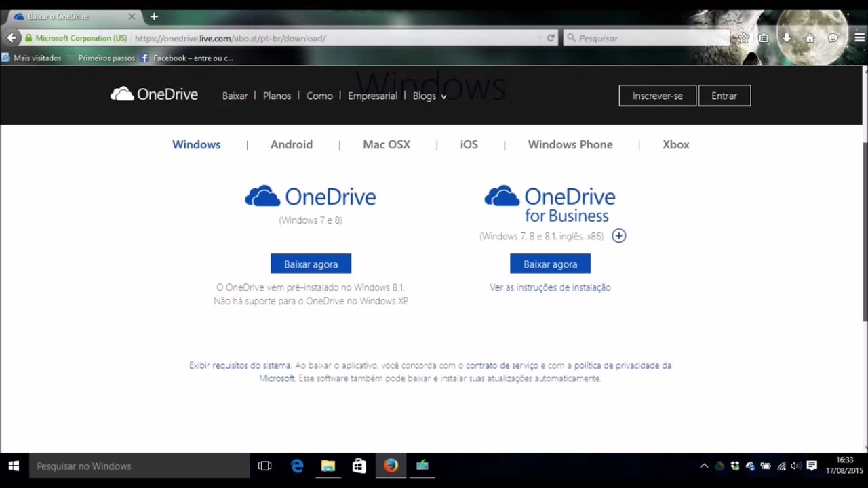Launch Microsoft Edge from the taskbar
The image size is (868, 488).
297,466
